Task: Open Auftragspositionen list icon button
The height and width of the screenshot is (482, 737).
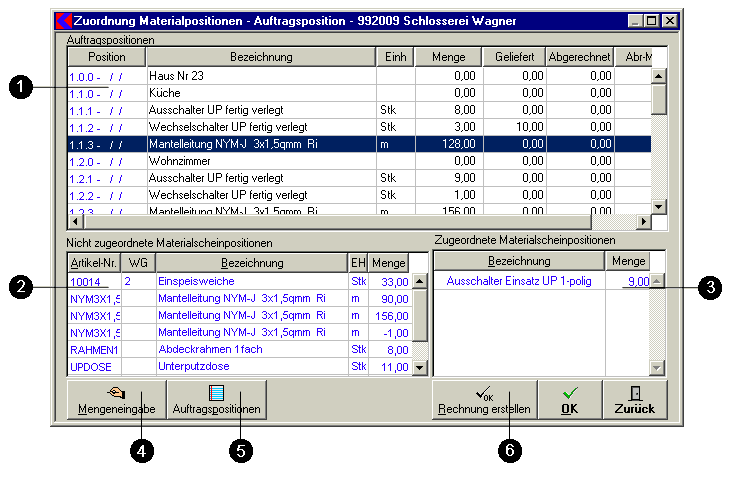Action: (x=217, y=400)
